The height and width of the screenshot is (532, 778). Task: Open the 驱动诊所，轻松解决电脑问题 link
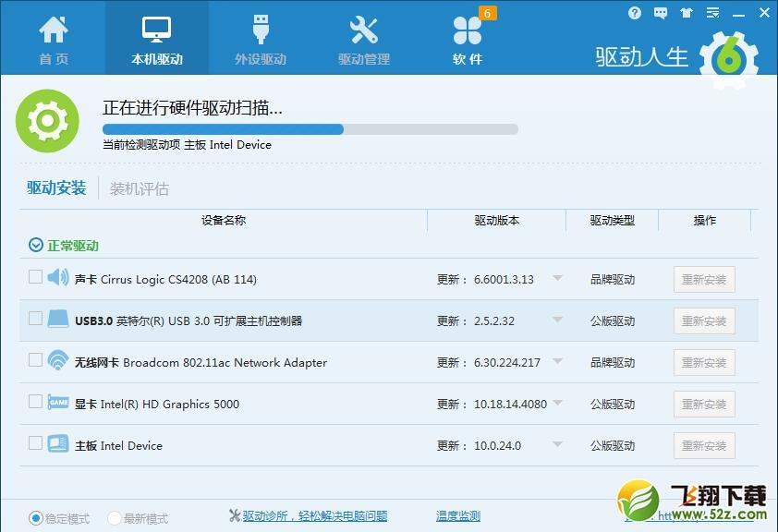pyautogui.click(x=315, y=516)
